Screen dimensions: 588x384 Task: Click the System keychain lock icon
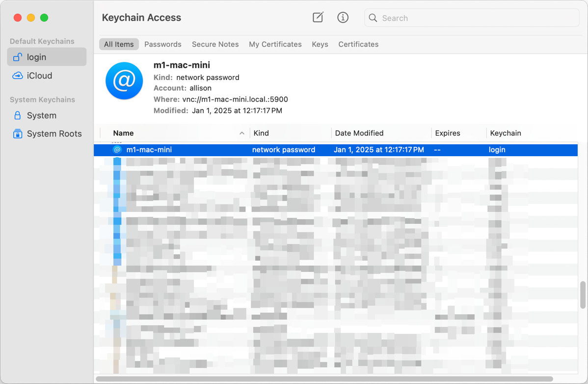(x=18, y=115)
